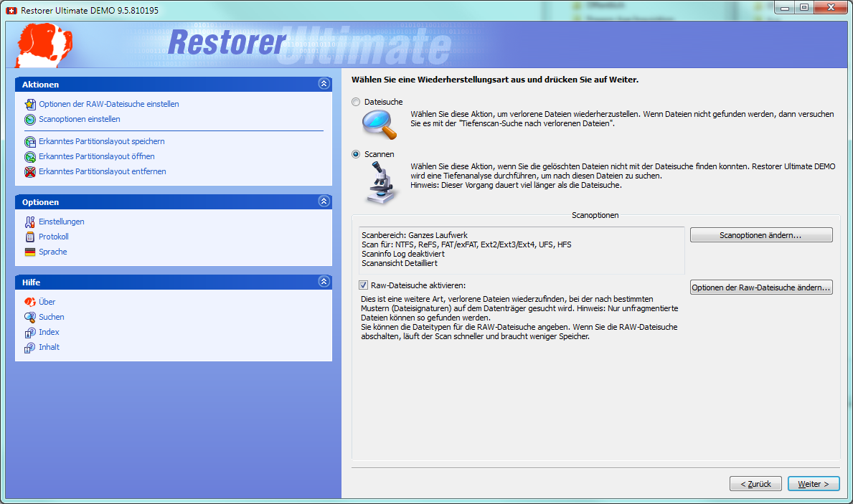The height and width of the screenshot is (504, 853).
Task: Open the Index help link
Action: [49, 332]
